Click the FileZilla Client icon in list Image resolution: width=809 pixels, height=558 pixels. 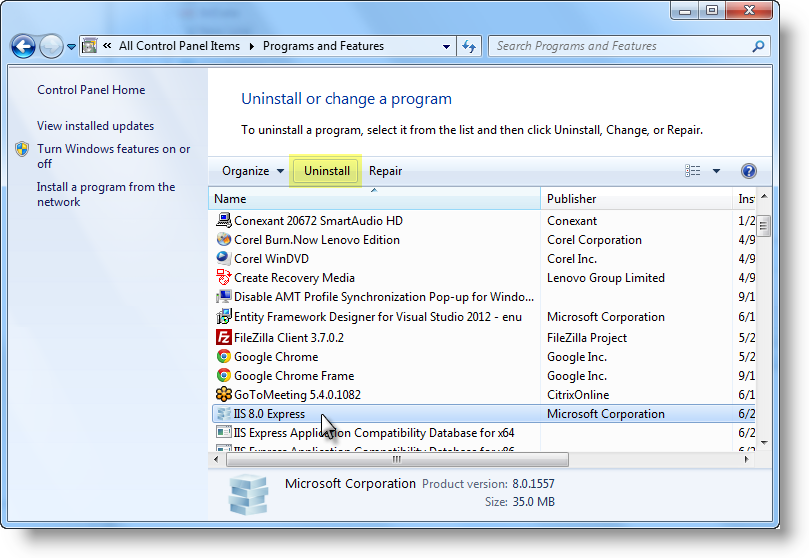(x=223, y=337)
